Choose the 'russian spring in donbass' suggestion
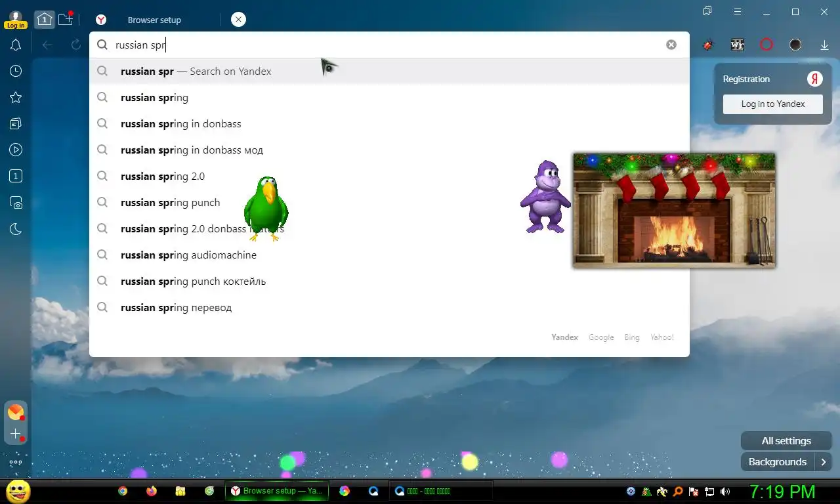840x504 pixels. 389,123
